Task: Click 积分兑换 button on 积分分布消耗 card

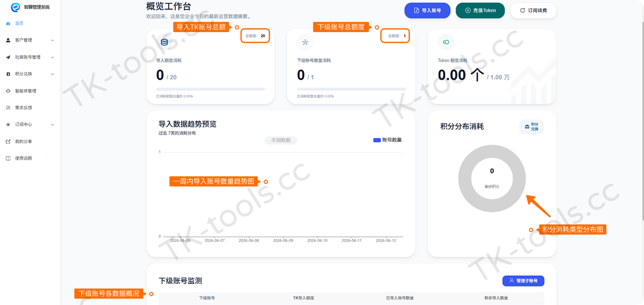Action: (x=531, y=127)
